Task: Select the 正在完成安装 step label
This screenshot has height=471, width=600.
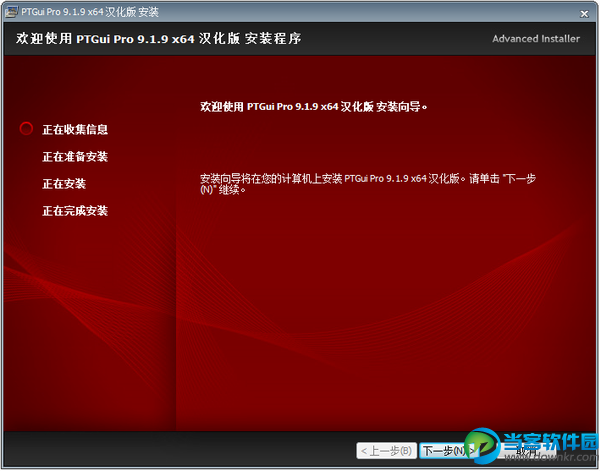Action: pos(75,211)
